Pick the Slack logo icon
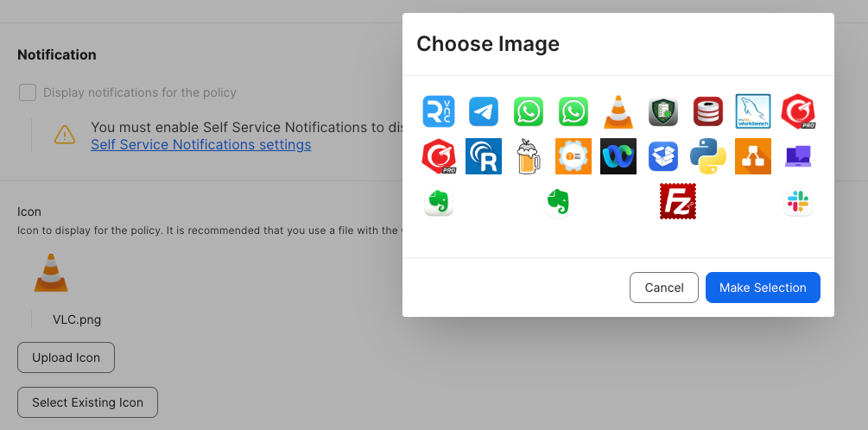The height and width of the screenshot is (430, 868). [798, 202]
